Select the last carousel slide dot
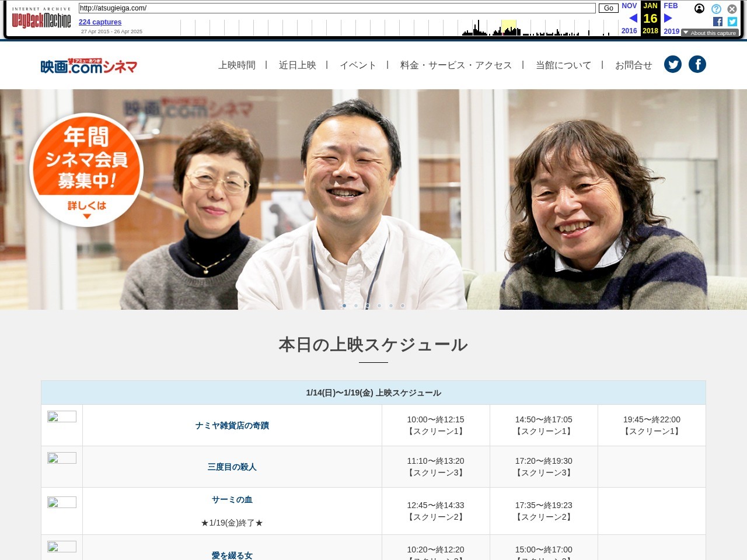The height and width of the screenshot is (560, 747). 403,306
